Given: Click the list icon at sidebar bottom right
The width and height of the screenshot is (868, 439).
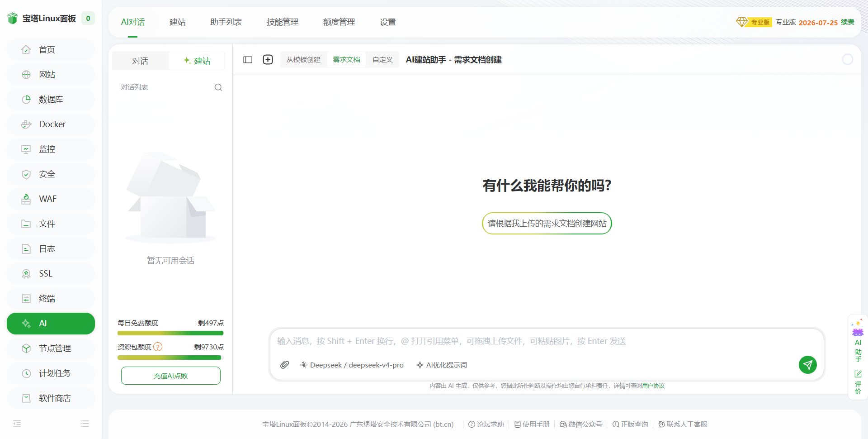Looking at the screenshot, I should click(x=85, y=424).
